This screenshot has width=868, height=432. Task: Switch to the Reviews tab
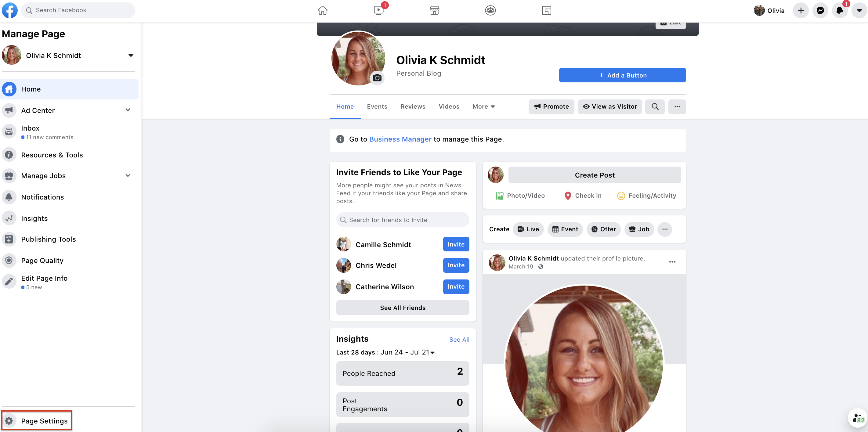coord(413,106)
